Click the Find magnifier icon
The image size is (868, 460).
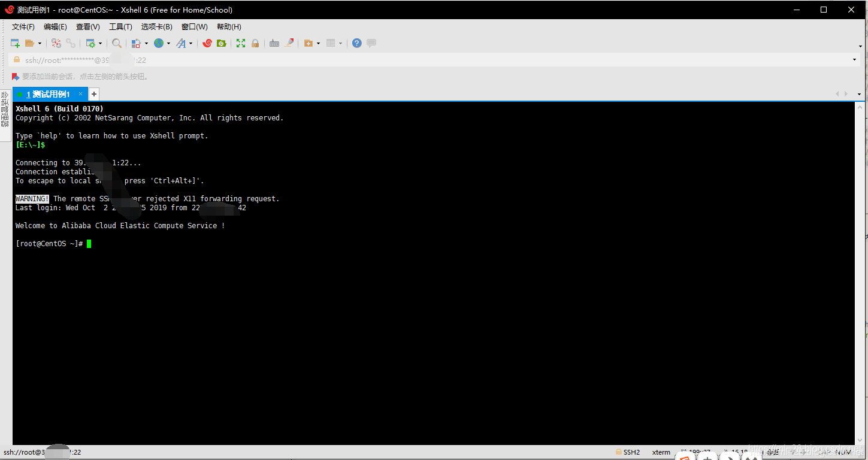[x=117, y=43]
